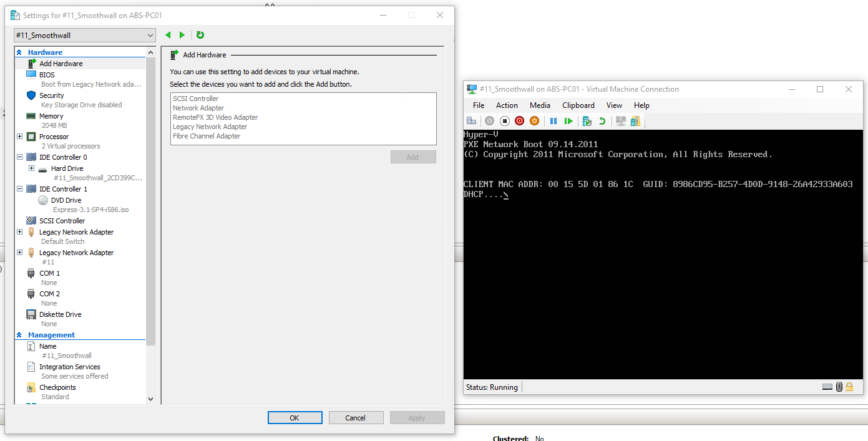Click the Apply button

[417, 418]
